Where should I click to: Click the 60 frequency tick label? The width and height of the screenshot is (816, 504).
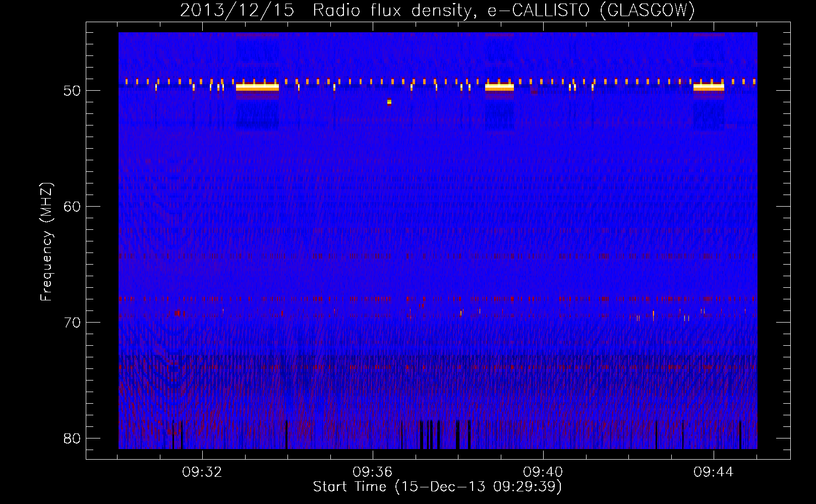tap(72, 207)
